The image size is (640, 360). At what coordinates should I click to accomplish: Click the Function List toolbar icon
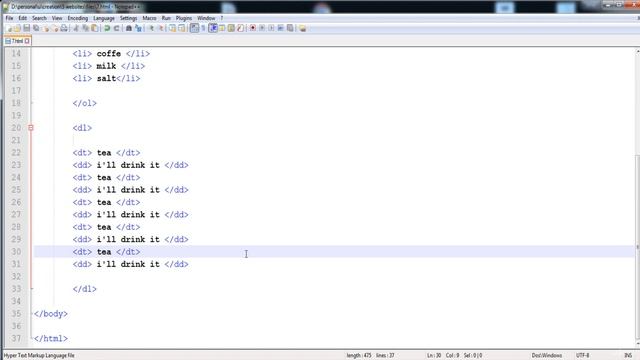(240, 28)
